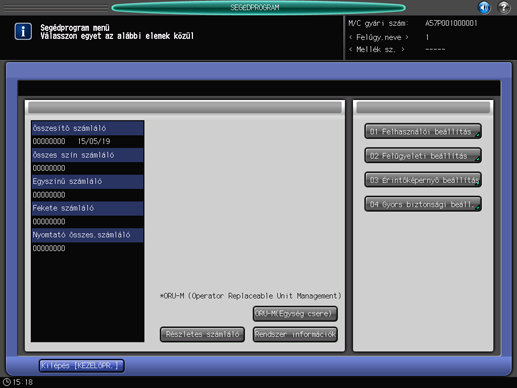Click the counter value under Egyszínű számláló
The image size is (517, 388).
click(49, 195)
